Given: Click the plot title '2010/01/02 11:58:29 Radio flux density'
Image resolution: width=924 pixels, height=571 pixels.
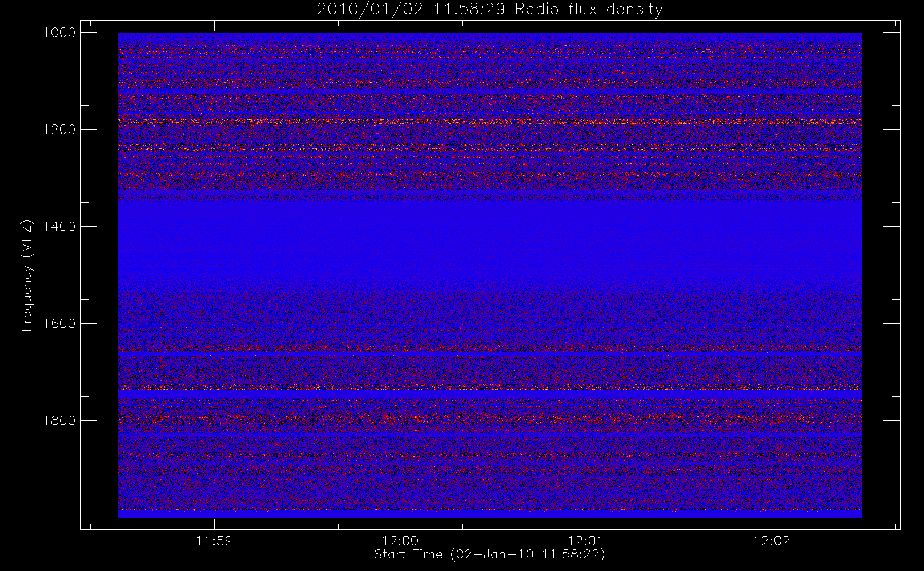Looking at the screenshot, I should 489,10.
